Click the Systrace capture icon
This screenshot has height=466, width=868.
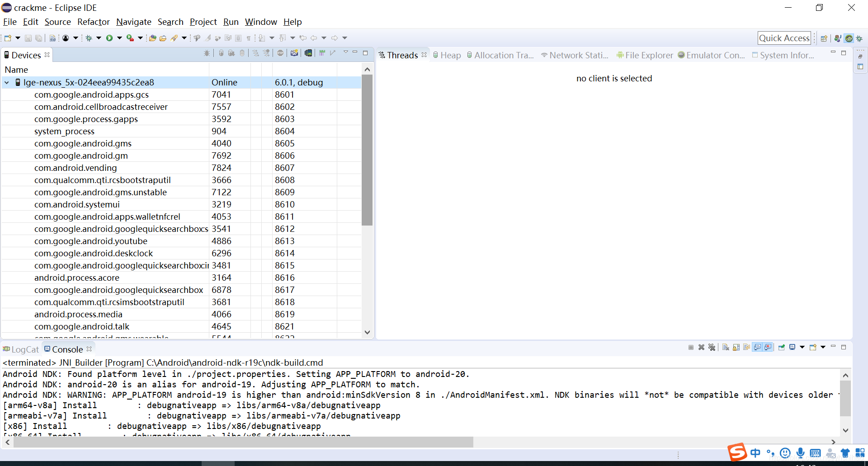[322, 53]
